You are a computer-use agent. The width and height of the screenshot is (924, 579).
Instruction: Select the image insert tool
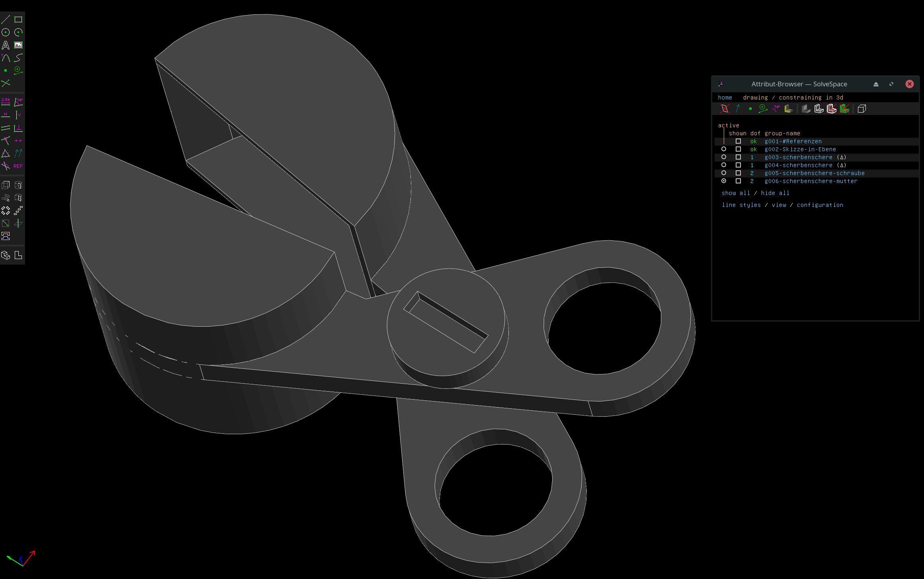(18, 45)
